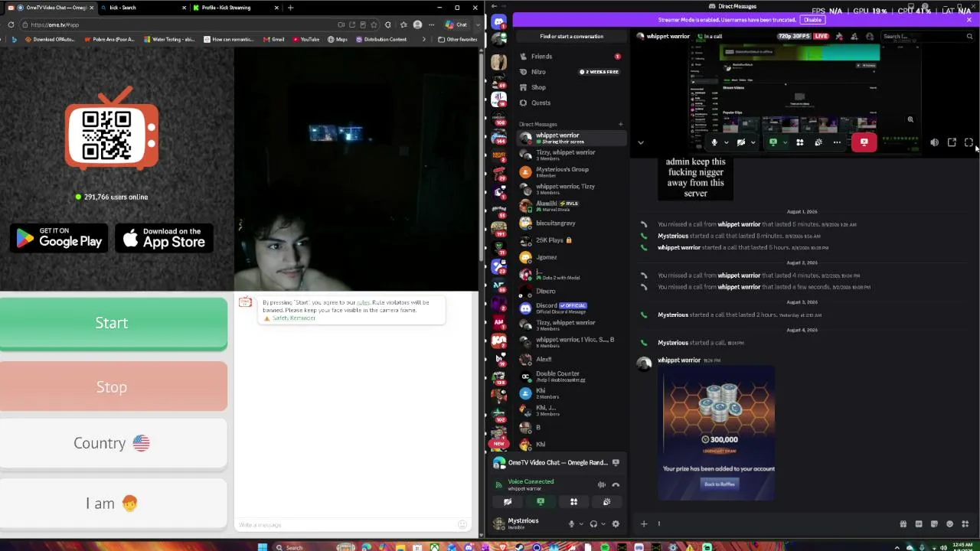Open the Discord OFFICIAL direct message
The width and height of the screenshot is (980, 551).
[570, 308]
